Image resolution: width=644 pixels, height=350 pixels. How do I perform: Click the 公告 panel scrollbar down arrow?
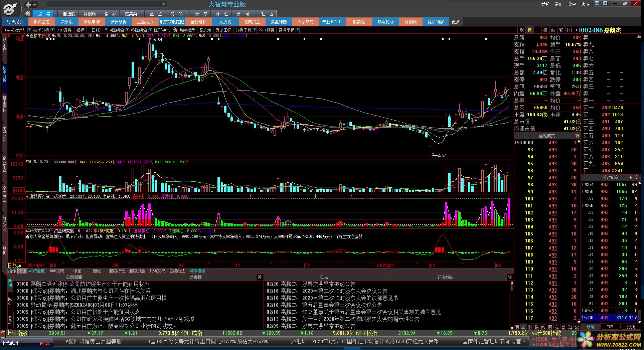[x=512, y=328]
